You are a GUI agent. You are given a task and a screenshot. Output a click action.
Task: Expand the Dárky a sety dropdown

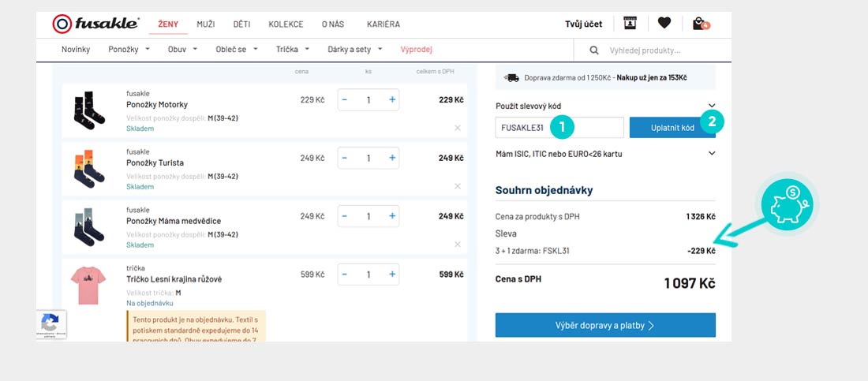[x=355, y=50]
